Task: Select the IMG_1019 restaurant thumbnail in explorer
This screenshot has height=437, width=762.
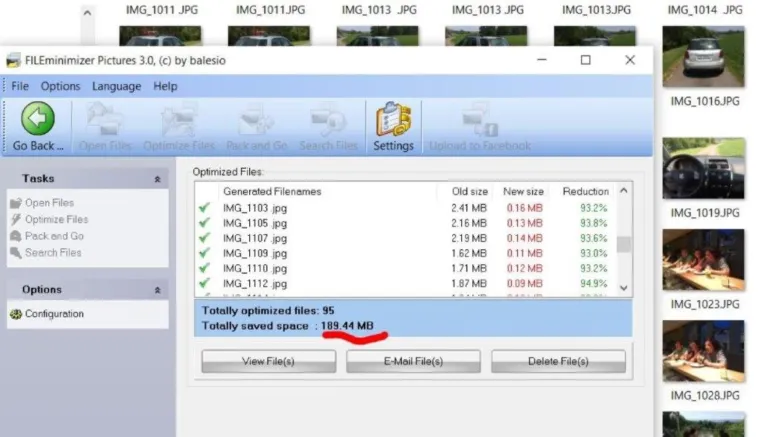Action: 703,260
